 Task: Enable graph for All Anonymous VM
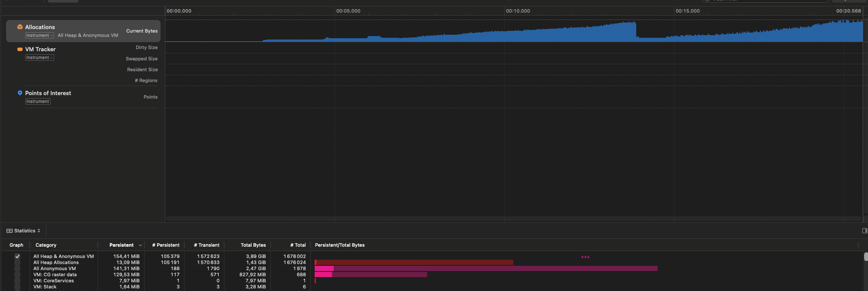point(17,268)
